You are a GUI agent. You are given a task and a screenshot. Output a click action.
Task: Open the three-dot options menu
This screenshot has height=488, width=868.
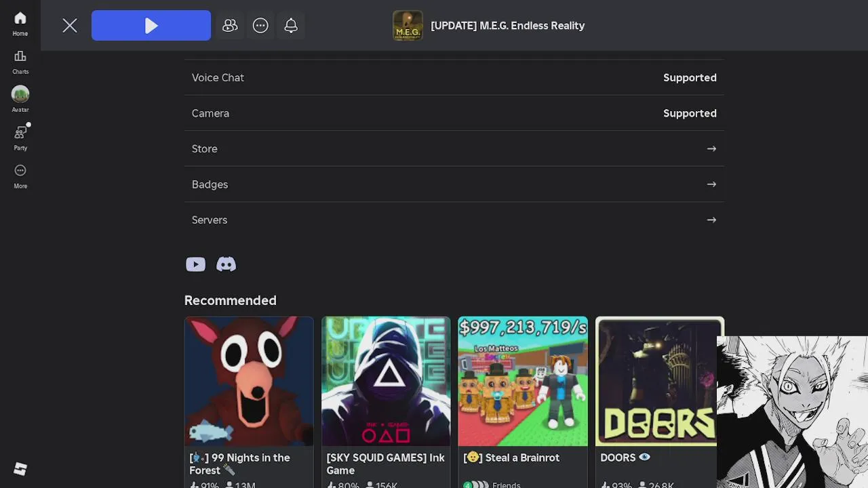260,26
